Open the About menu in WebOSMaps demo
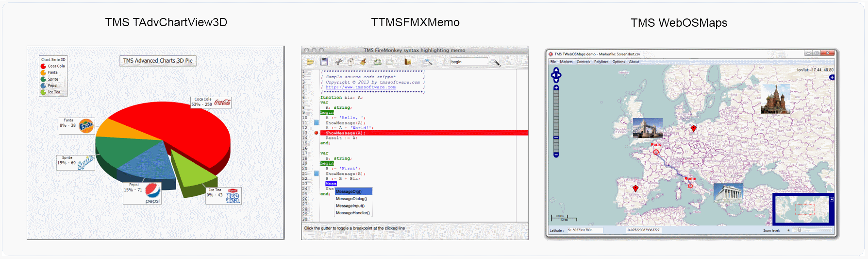Image resolution: width=868 pixels, height=259 pixels. click(634, 62)
